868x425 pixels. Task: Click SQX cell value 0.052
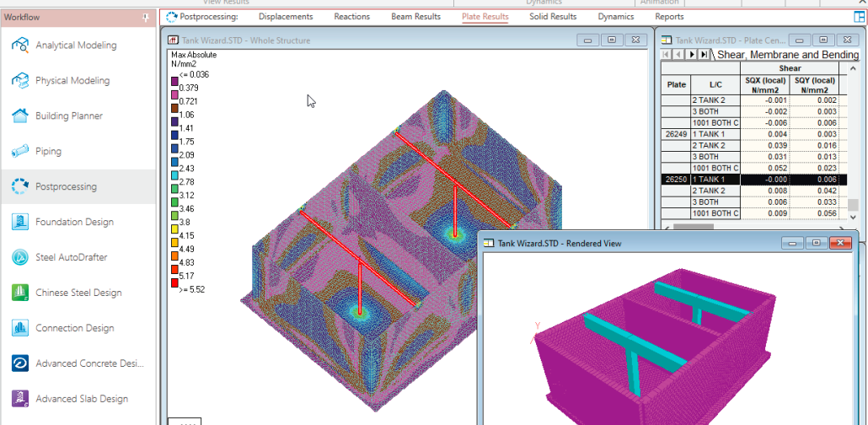765,168
